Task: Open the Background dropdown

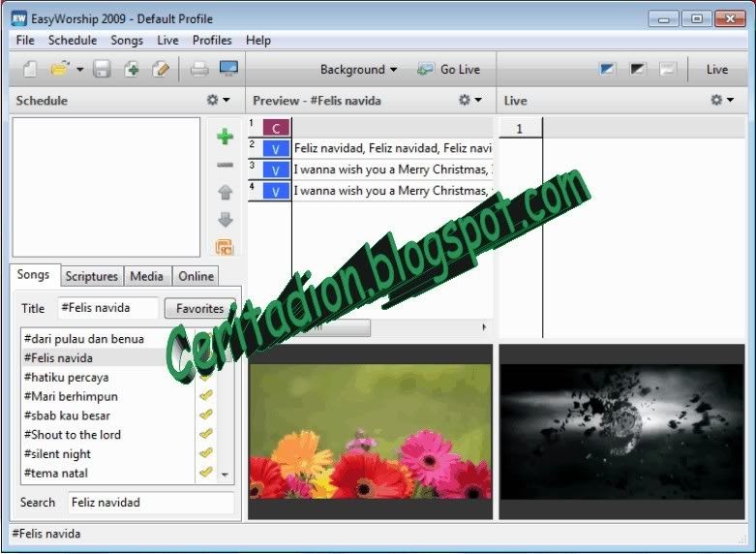Action: tap(358, 70)
